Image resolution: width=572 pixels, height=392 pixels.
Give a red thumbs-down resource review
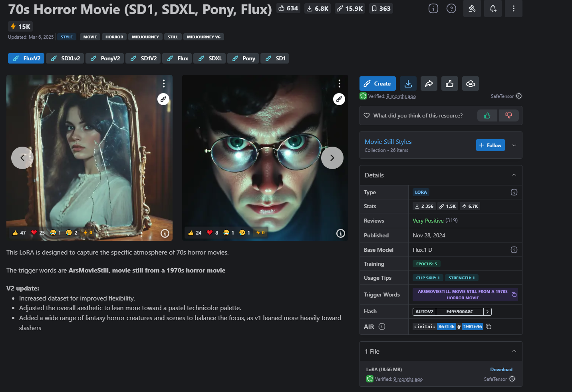pos(508,115)
